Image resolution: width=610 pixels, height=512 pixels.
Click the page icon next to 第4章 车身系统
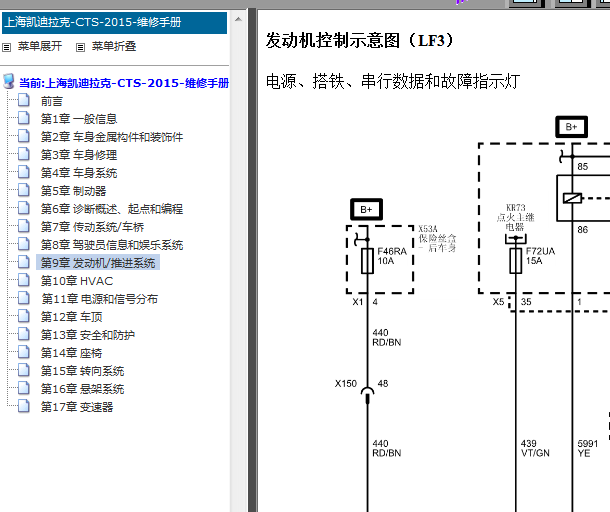tap(24, 172)
